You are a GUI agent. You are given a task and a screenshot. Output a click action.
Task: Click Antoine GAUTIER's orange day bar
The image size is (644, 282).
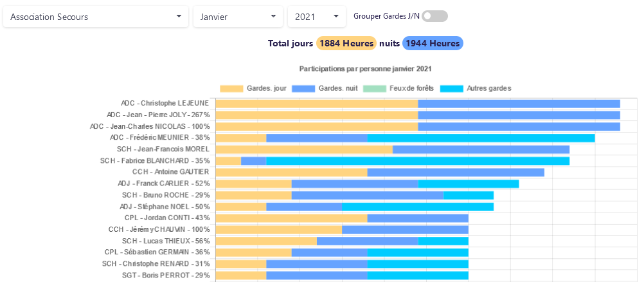click(291, 173)
